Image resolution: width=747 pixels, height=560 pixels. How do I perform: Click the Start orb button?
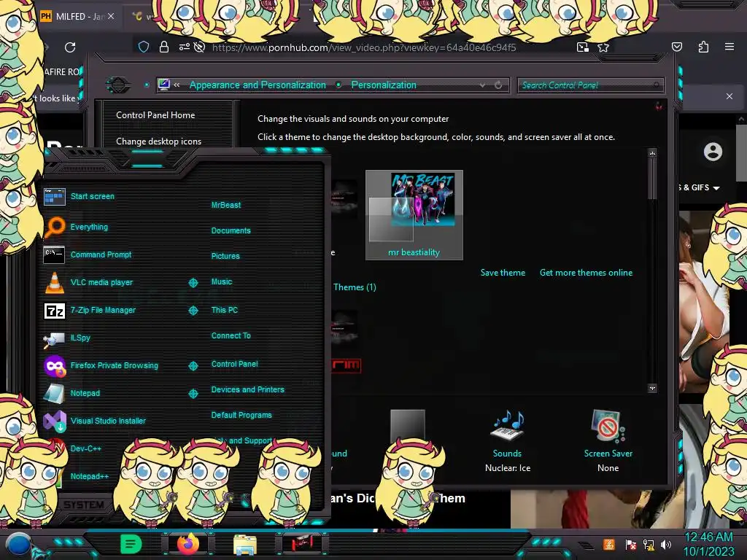click(18, 544)
